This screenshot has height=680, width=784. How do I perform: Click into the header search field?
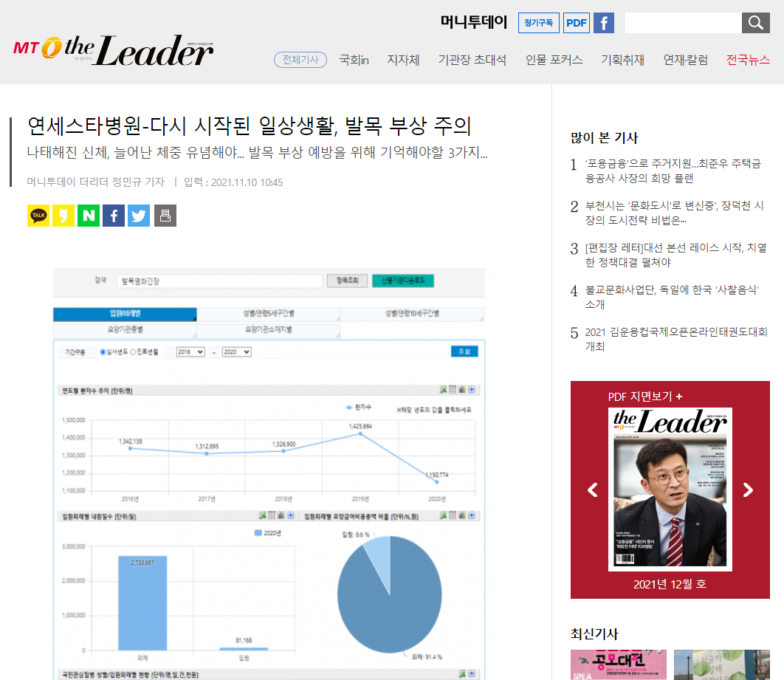[x=683, y=23]
